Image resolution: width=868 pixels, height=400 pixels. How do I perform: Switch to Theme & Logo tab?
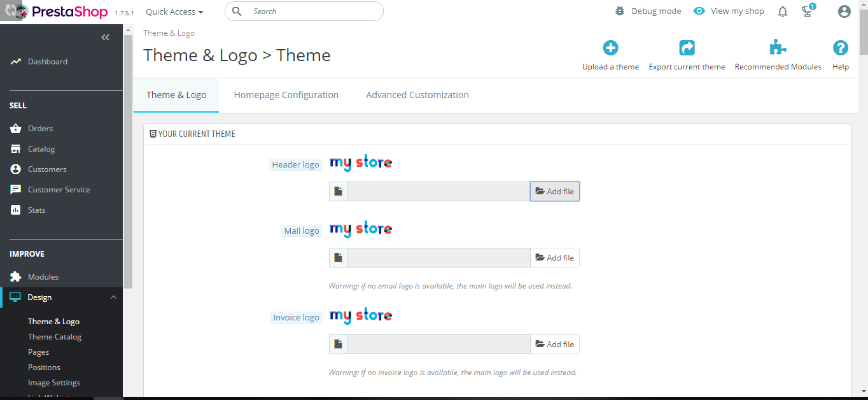coord(176,95)
